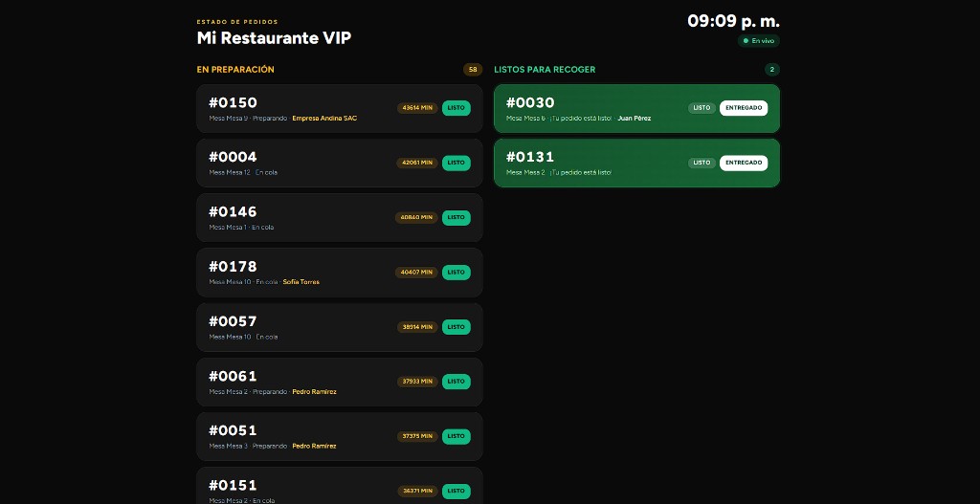Click ENTREGADO for order #0030
Image resolution: width=980 pixels, height=504 pixels.
pyautogui.click(x=743, y=108)
